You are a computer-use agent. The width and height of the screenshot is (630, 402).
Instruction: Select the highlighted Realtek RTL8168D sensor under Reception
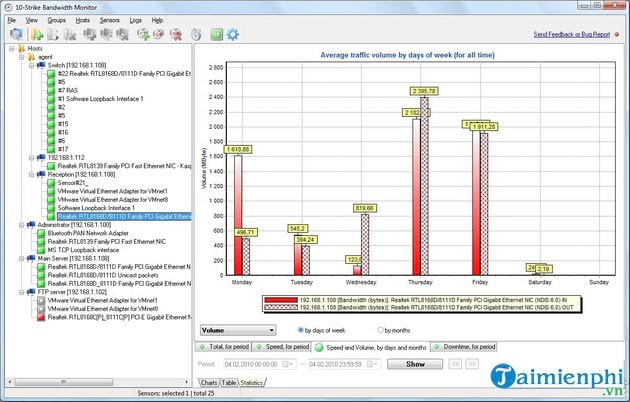(x=124, y=216)
